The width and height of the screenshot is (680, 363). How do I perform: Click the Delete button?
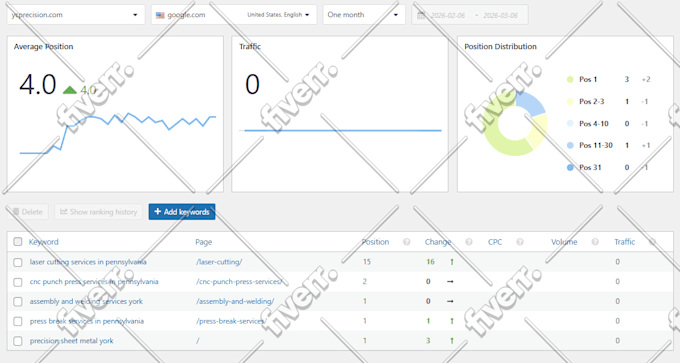click(x=28, y=212)
